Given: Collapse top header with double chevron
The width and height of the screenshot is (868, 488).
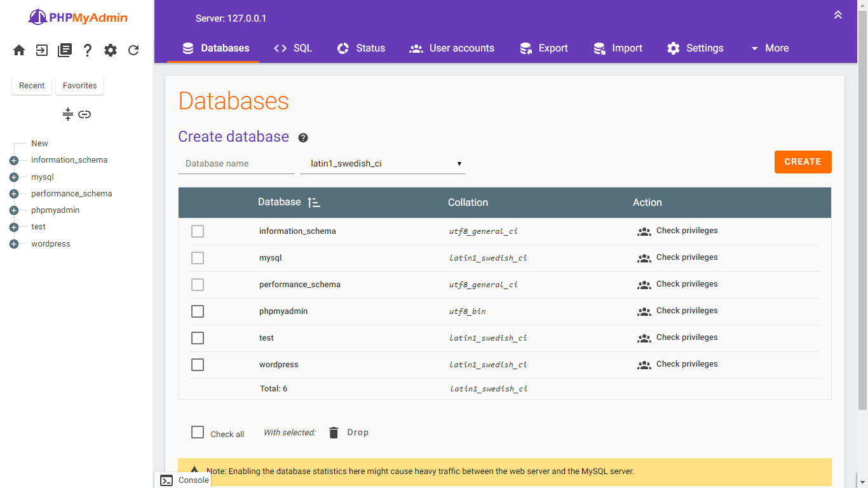Looking at the screenshot, I should [838, 15].
